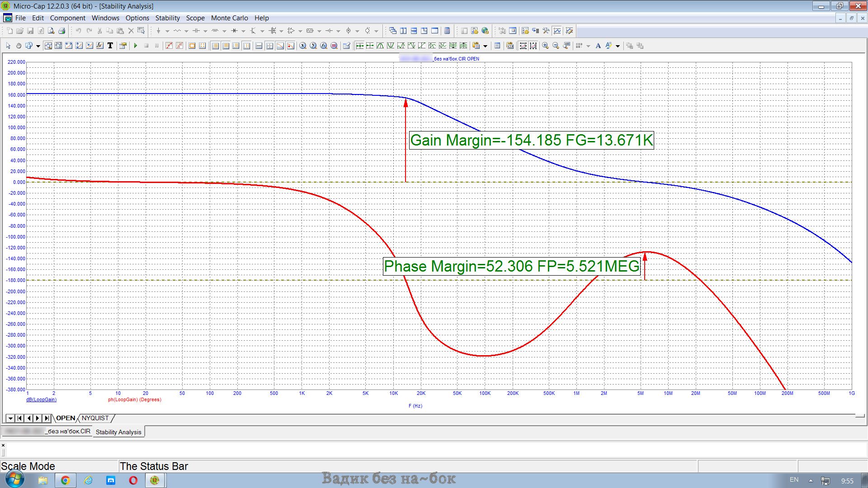Open Chrome from the Windows taskbar
This screenshot has width=868, height=488.
coord(65,480)
